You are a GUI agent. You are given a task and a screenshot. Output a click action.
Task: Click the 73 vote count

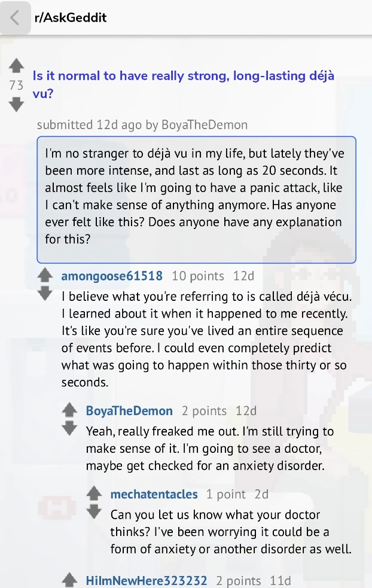point(17,86)
